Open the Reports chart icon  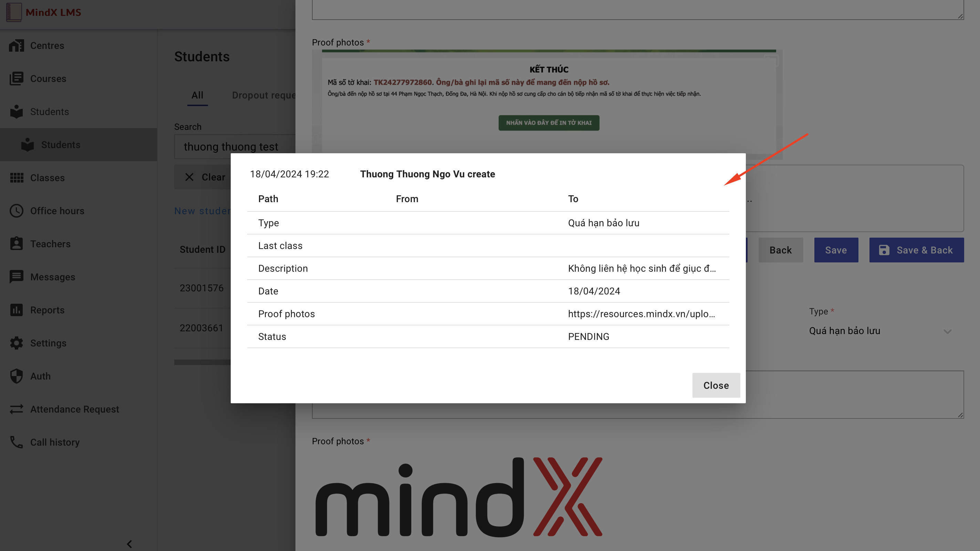pyautogui.click(x=17, y=310)
